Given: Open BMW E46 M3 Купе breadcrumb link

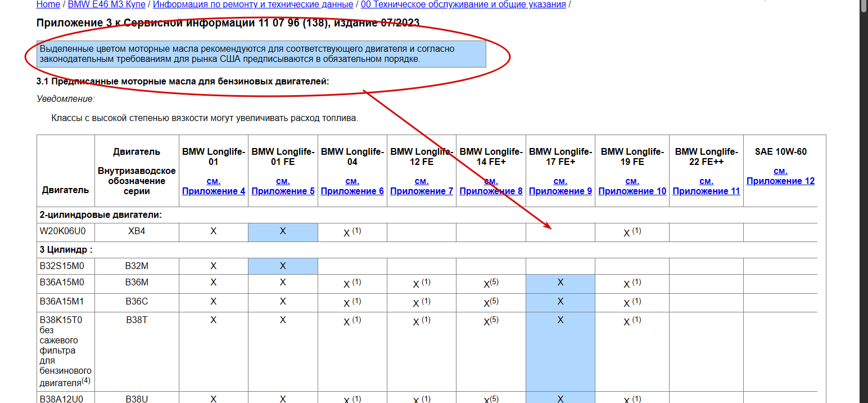Looking at the screenshot, I should coord(106,5).
